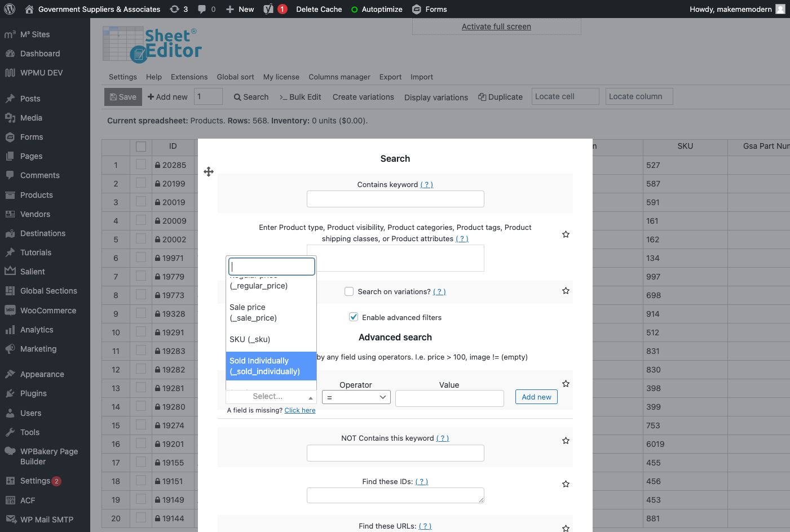Toggle the select-all rows checkbox in header

[x=141, y=147]
